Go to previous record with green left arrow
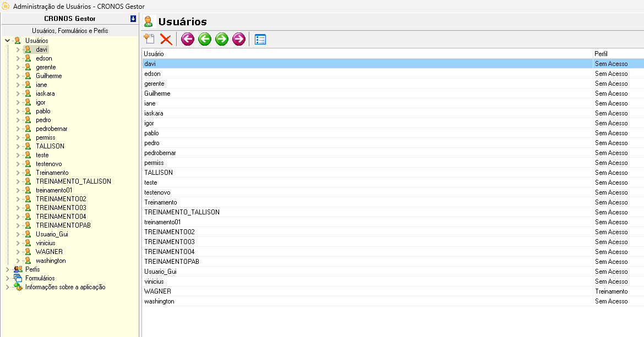The width and height of the screenshot is (644, 337). [x=205, y=40]
